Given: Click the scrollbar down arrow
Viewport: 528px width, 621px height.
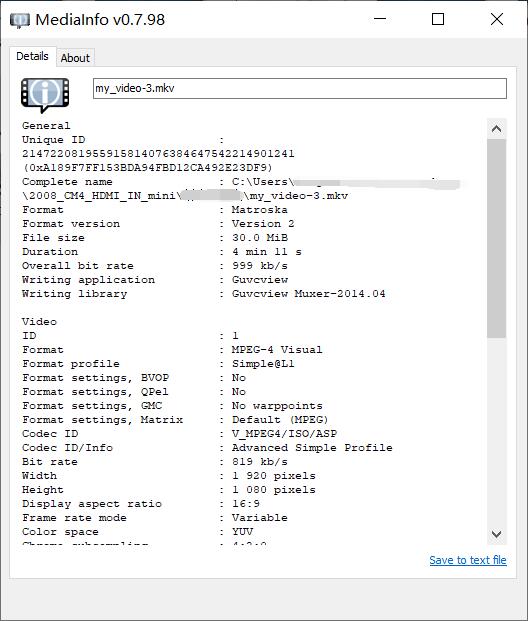Looking at the screenshot, I should tap(496, 534).
